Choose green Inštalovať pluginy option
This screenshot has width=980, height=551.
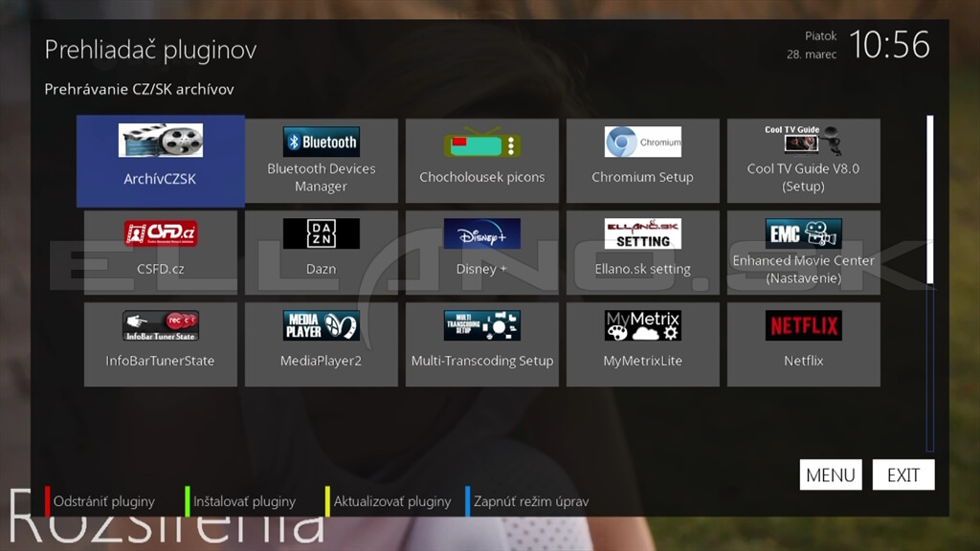tap(240, 501)
